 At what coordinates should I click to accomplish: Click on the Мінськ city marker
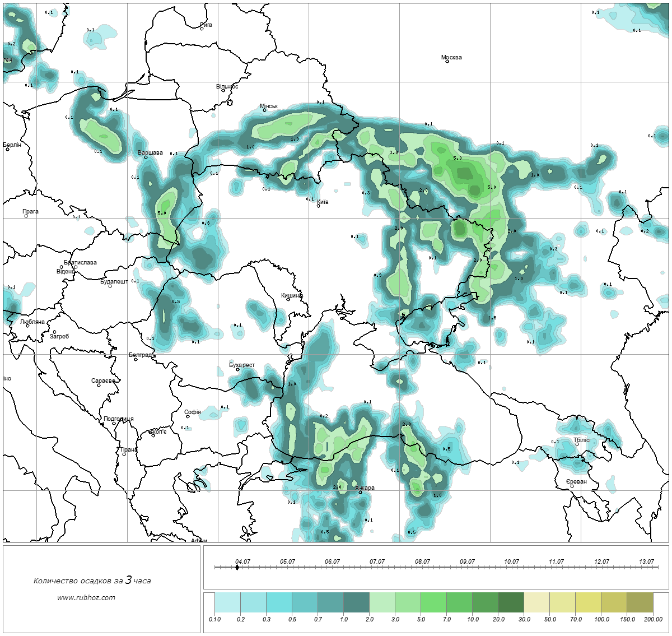coord(264,110)
